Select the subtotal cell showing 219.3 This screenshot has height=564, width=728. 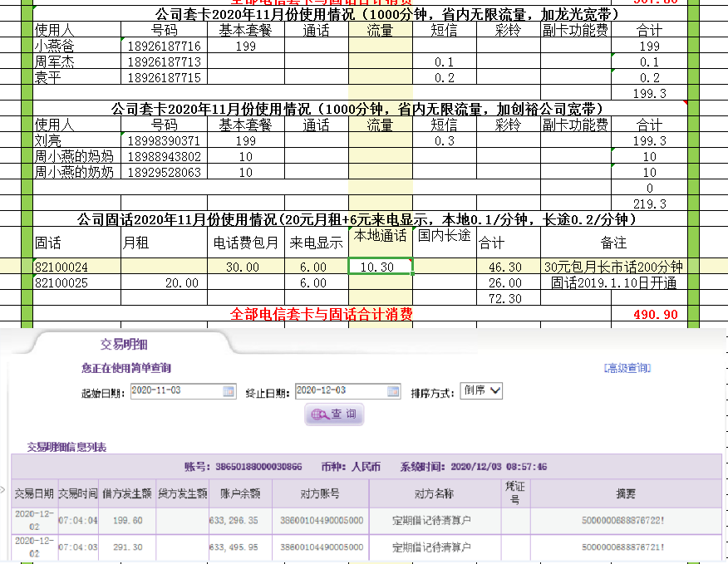click(x=649, y=204)
